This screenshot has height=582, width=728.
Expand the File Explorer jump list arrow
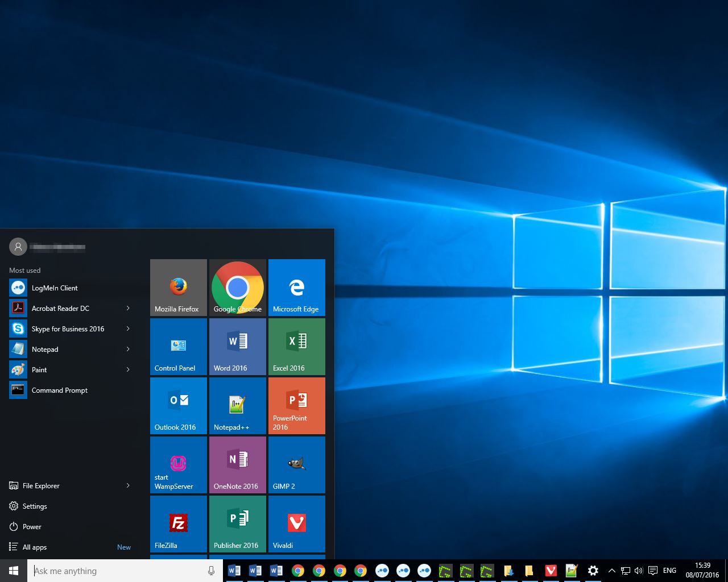128,485
